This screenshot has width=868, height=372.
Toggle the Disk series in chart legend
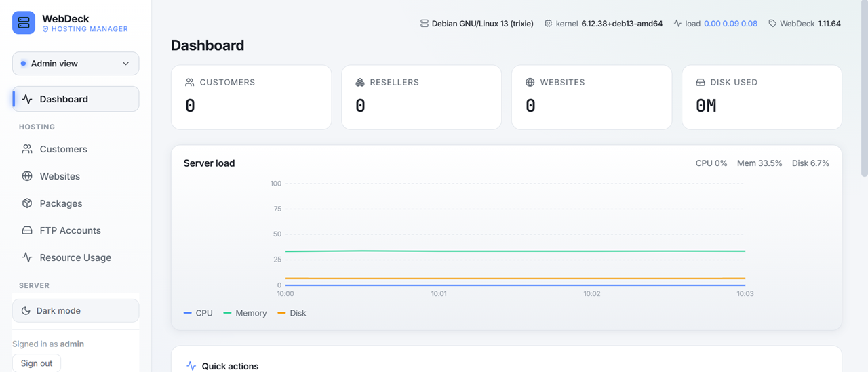tap(292, 313)
